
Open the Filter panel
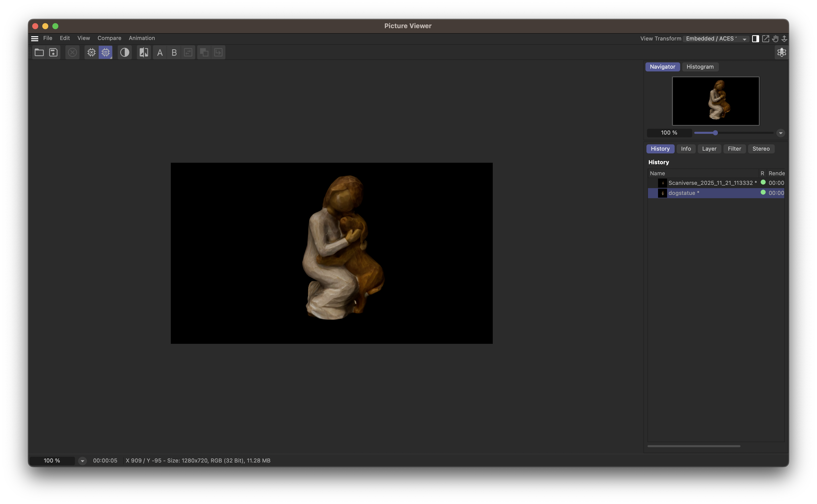(x=734, y=149)
